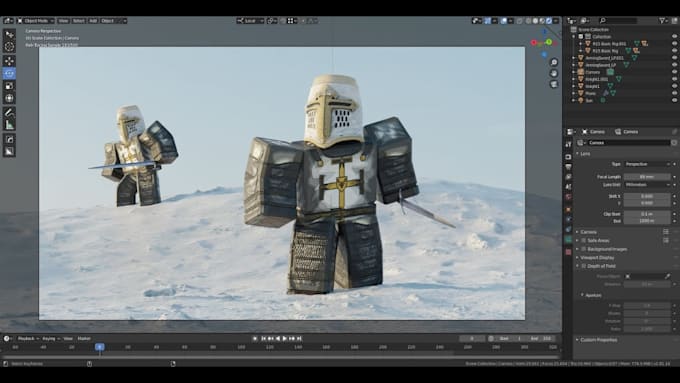680x383 pixels.
Task: Click the timeline current frame marker
Action: (x=100, y=347)
